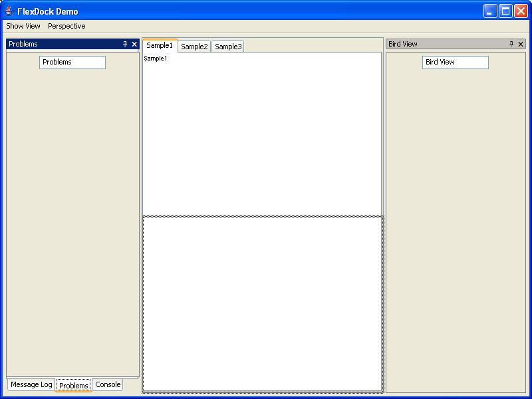Close the FlexDock Demo window
This screenshot has height=399, width=532.
click(521, 11)
